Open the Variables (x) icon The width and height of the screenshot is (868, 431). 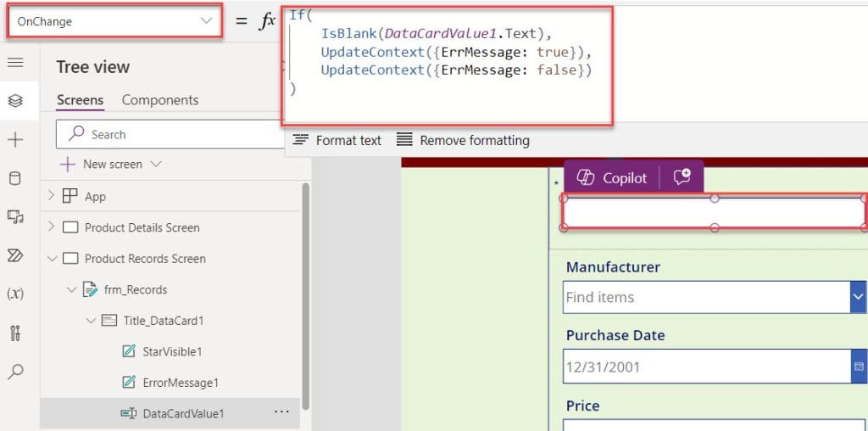pyautogui.click(x=15, y=294)
